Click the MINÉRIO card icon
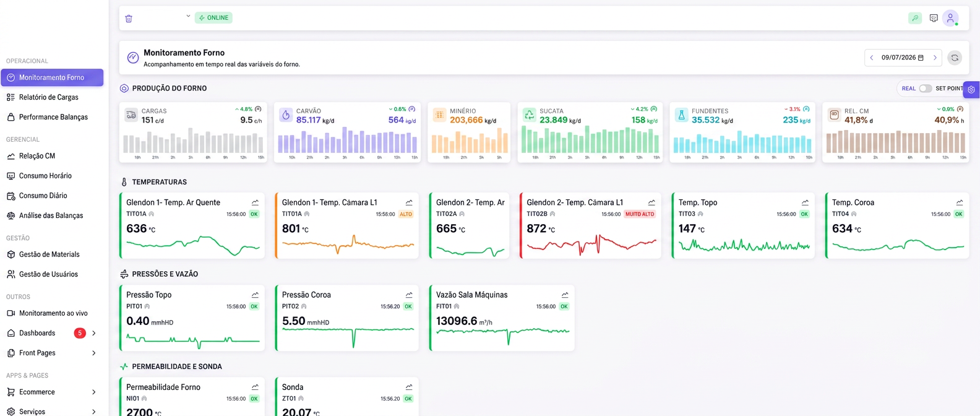This screenshot has height=416, width=980. click(440, 115)
